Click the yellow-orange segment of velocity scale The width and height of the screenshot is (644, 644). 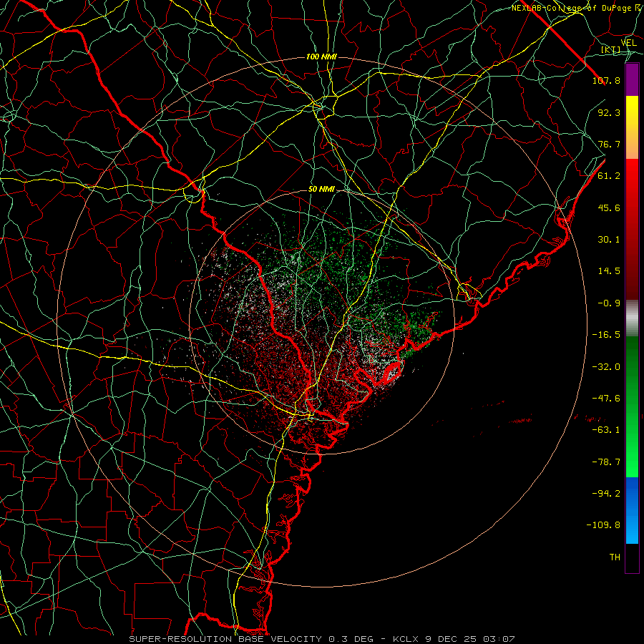(x=632, y=127)
